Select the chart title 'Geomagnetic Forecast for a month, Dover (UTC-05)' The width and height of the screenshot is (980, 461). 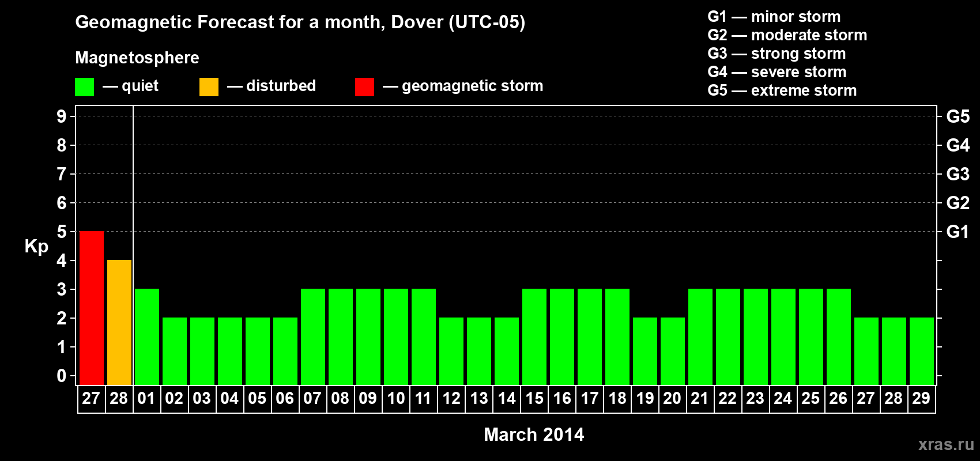[300, 22]
